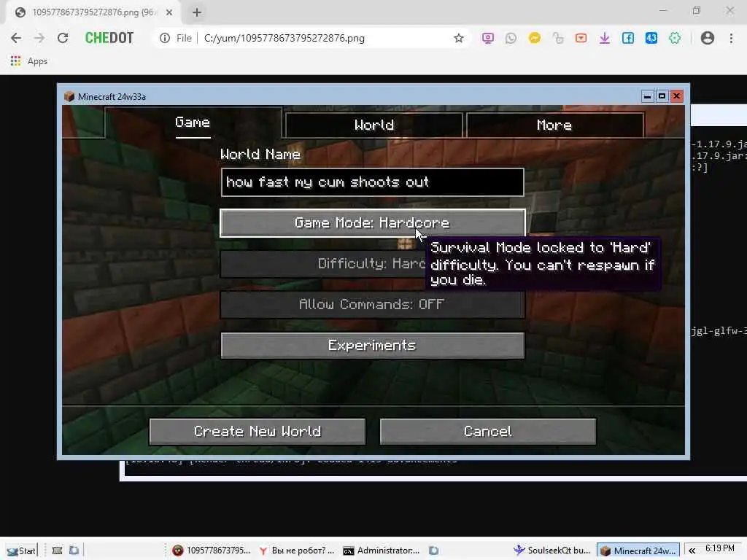Switch to the SoulseekQt taskbar item
This screenshot has height=560, width=747.
(552, 551)
